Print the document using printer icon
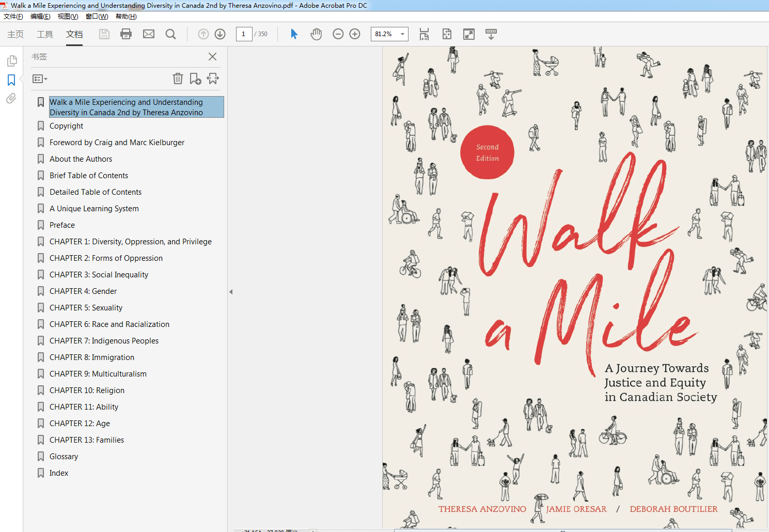This screenshot has width=769, height=532. [126, 34]
